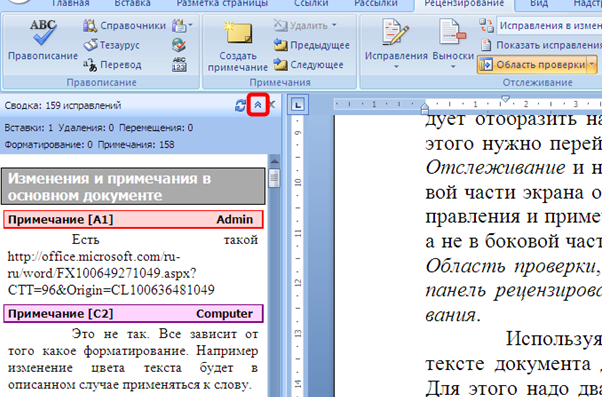Click the first line indent marker on ruler
This screenshot has height=397, width=604.
point(506,99)
